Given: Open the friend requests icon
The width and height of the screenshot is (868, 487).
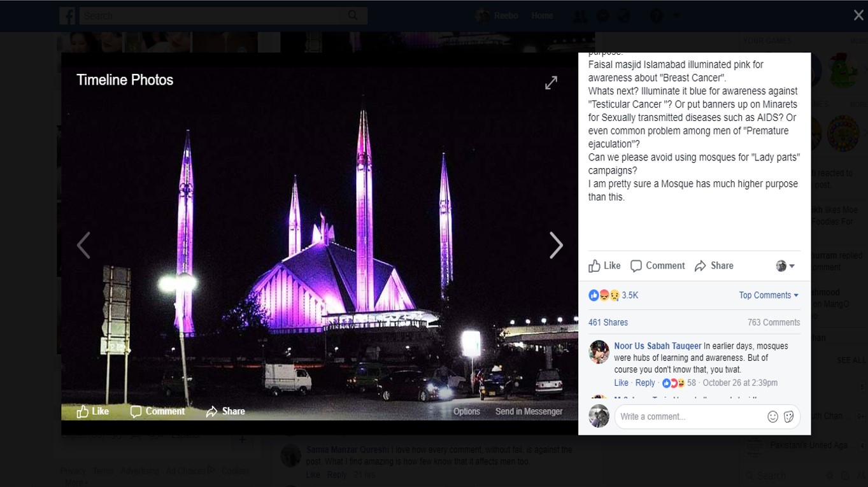Looking at the screenshot, I should tap(580, 16).
